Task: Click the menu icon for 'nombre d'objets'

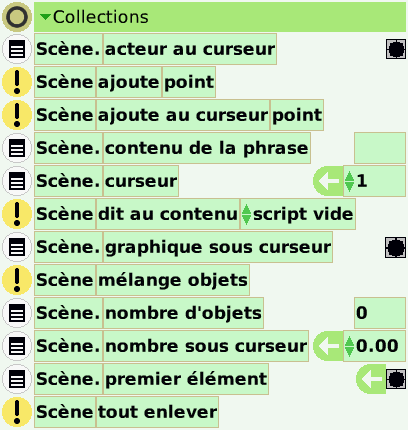Action: pos(17,313)
